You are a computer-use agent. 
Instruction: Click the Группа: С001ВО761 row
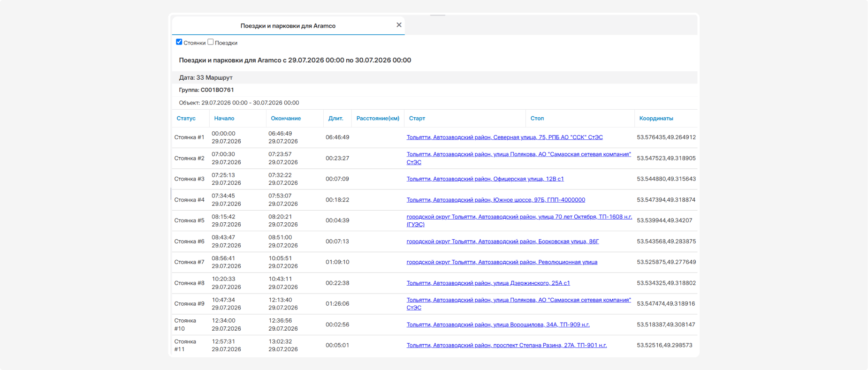pos(434,90)
